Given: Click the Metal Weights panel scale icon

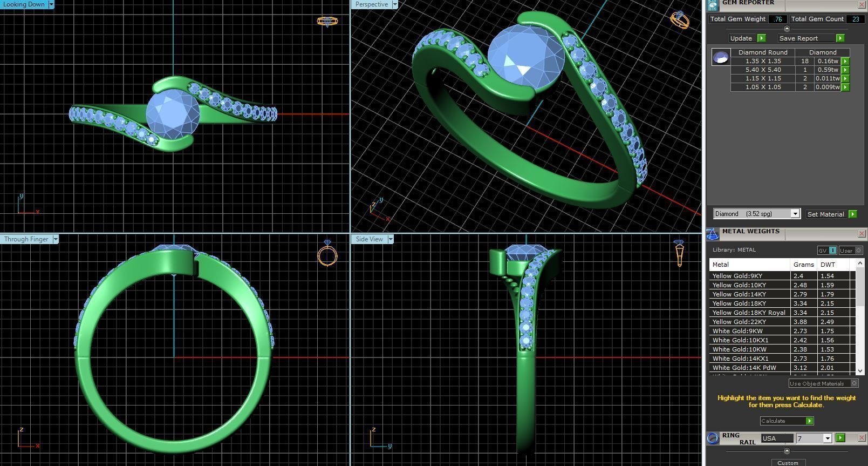Looking at the screenshot, I should click(713, 234).
